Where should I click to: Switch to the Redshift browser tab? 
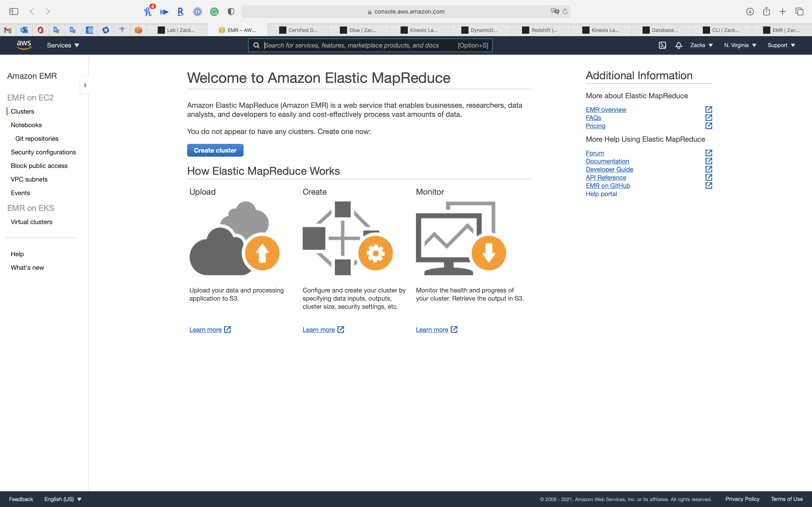point(540,30)
